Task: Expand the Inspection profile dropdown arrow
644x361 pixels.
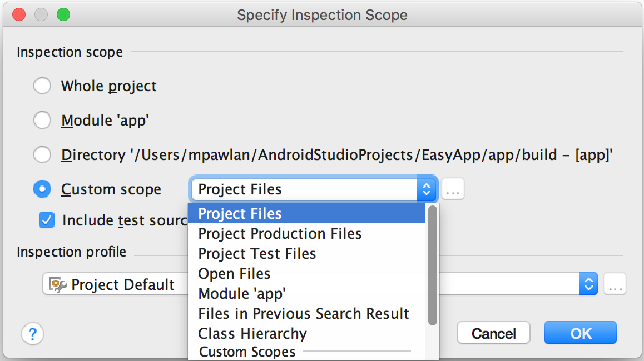Action: [588, 285]
